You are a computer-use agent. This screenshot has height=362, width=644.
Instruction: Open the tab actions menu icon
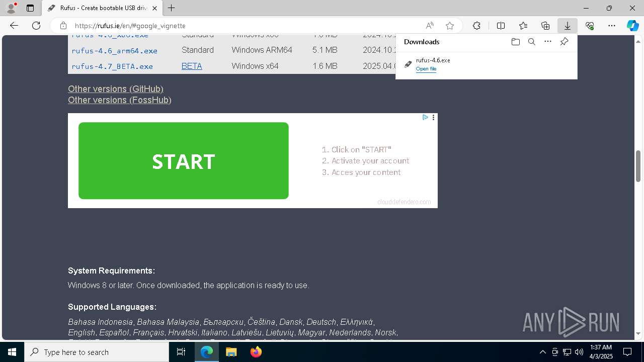coord(30,8)
